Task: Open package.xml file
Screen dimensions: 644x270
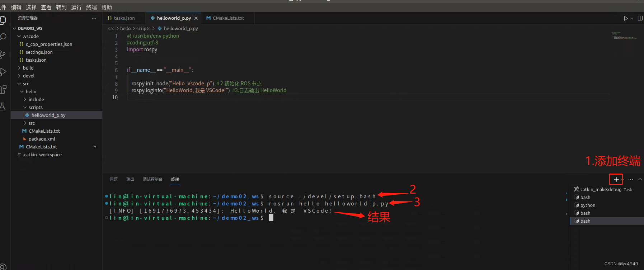Action: tap(56, 139)
